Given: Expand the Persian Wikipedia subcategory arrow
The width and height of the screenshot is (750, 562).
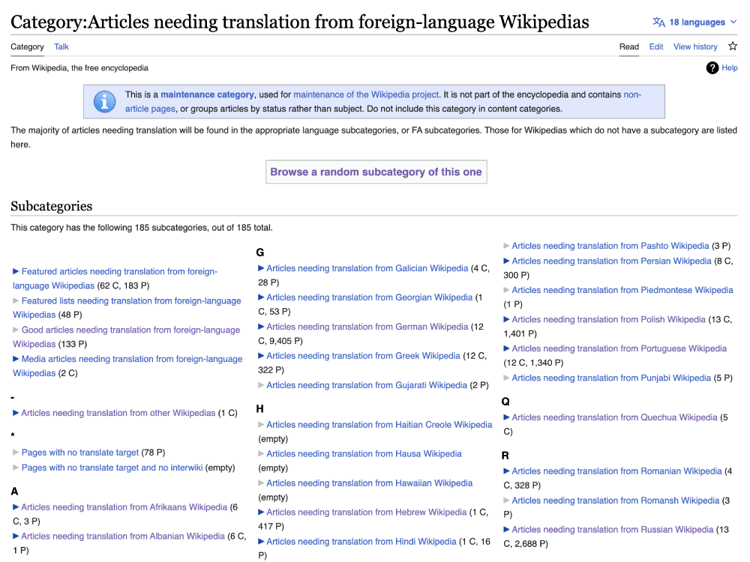Looking at the screenshot, I should (x=506, y=261).
